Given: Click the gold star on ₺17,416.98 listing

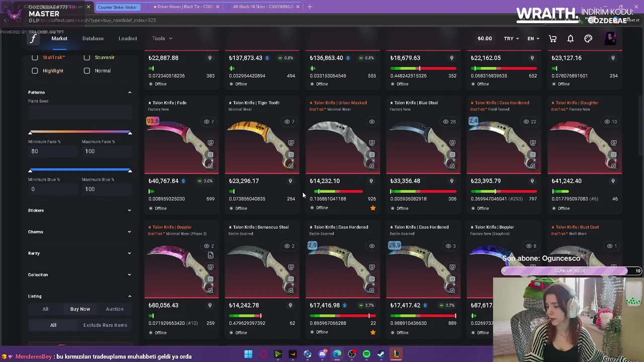Looking at the screenshot, I should [373, 332].
